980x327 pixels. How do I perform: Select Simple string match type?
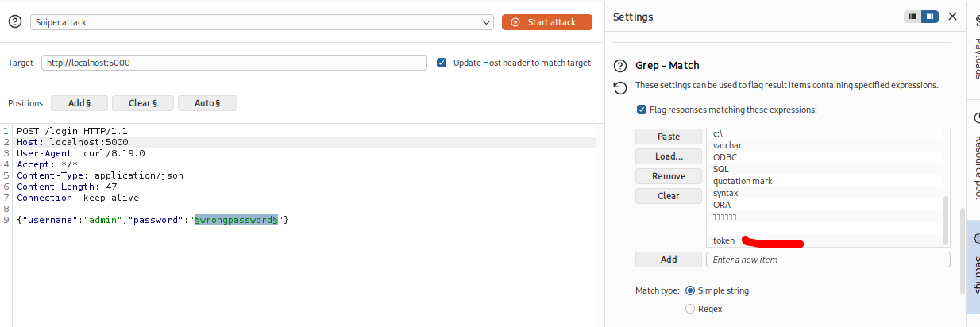pyautogui.click(x=689, y=290)
